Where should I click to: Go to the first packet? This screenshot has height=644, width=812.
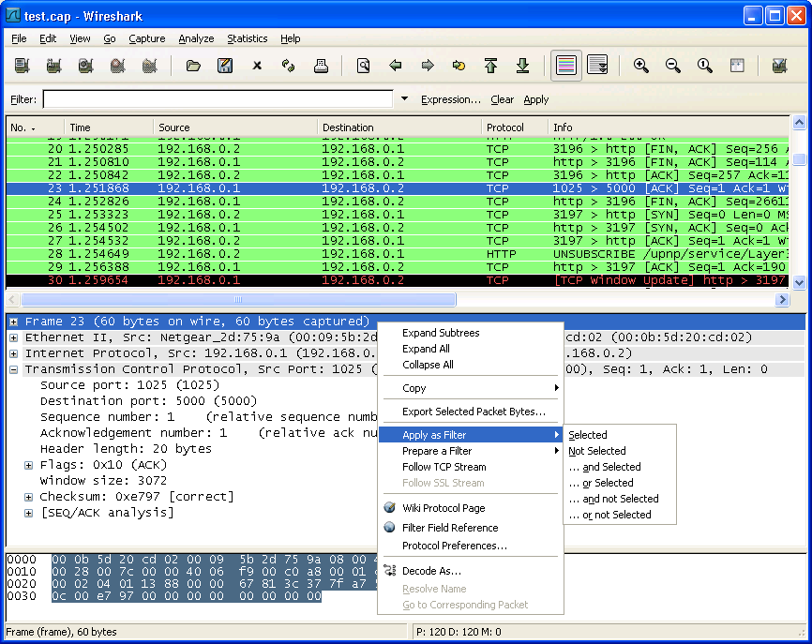490,66
